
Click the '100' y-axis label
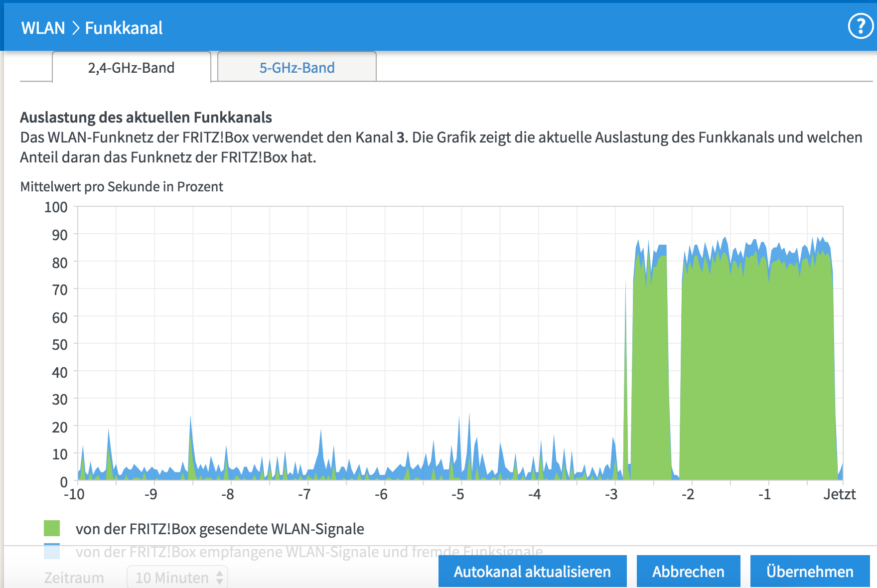[x=56, y=207]
